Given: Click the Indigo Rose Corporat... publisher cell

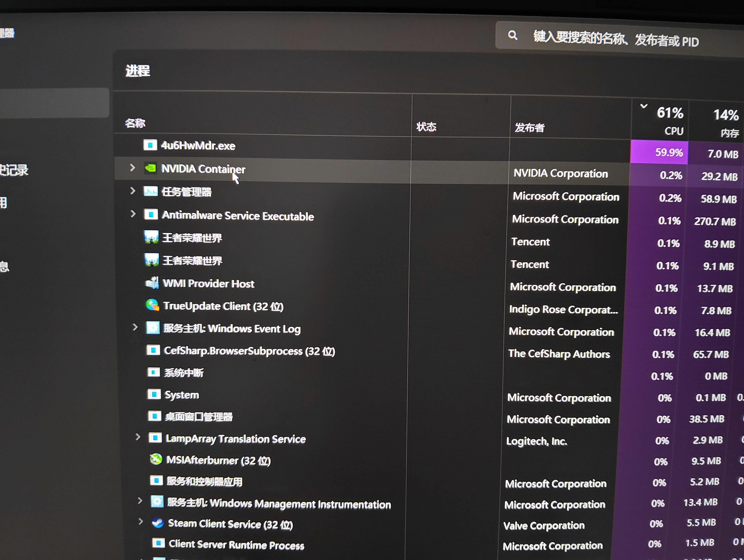Looking at the screenshot, I should (x=563, y=309).
